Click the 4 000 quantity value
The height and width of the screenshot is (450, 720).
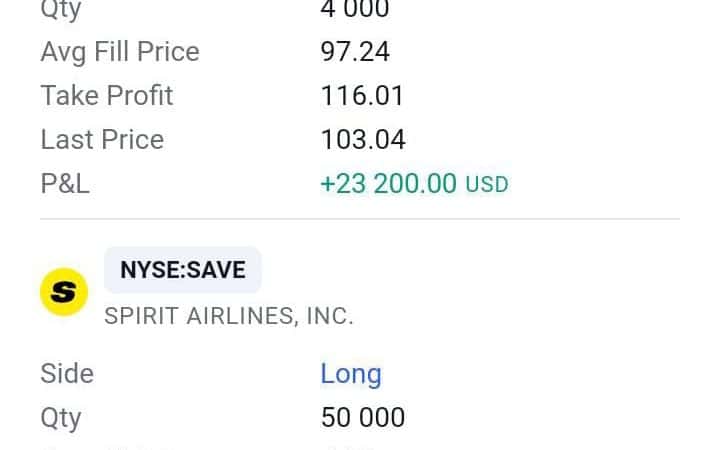click(x=355, y=9)
